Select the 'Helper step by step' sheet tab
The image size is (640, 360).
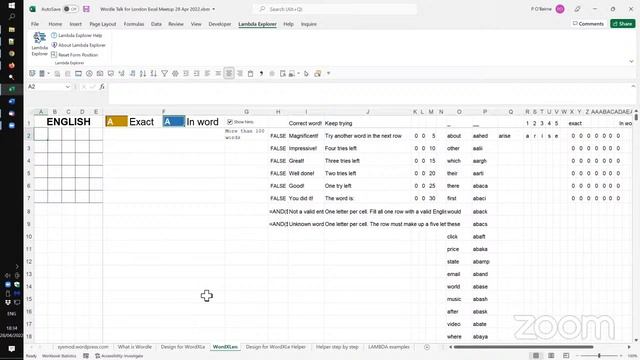(337, 347)
